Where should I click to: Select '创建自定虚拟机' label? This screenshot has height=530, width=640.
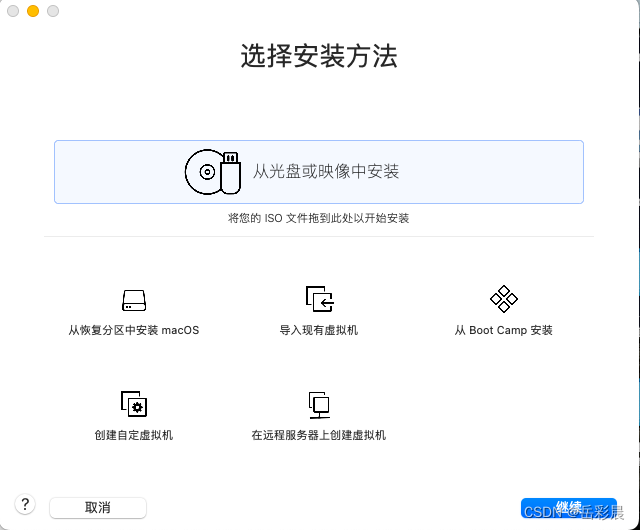click(x=134, y=435)
